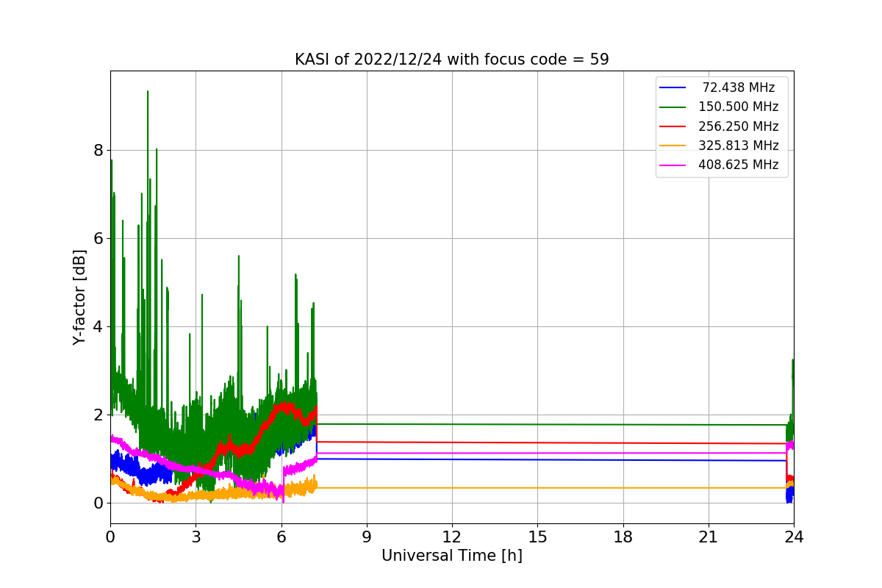Select the 150.500 MHz legend label

738,107
